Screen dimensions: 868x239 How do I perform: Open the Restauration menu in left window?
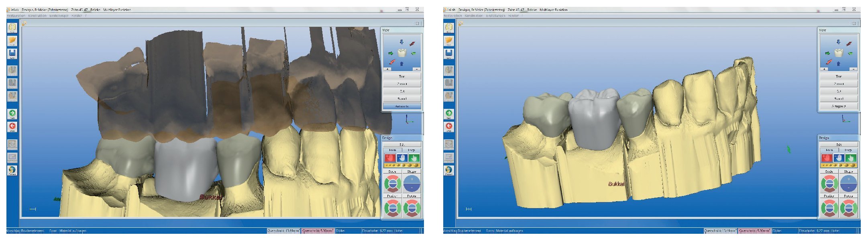(x=16, y=16)
